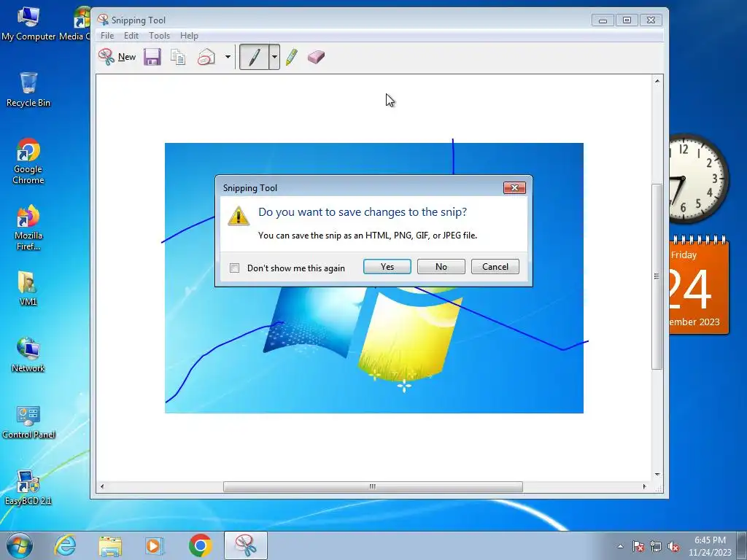The width and height of the screenshot is (747, 560).
Task: Minimize the Snipping Tool window
Action: click(x=603, y=20)
